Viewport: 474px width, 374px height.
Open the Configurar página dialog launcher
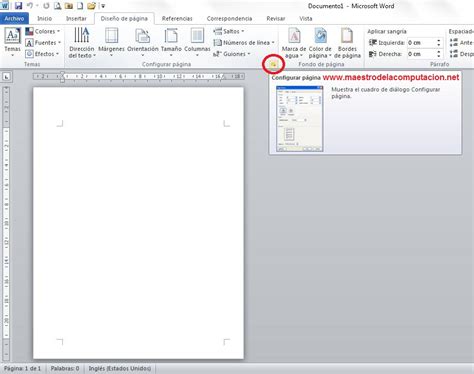coord(273,64)
